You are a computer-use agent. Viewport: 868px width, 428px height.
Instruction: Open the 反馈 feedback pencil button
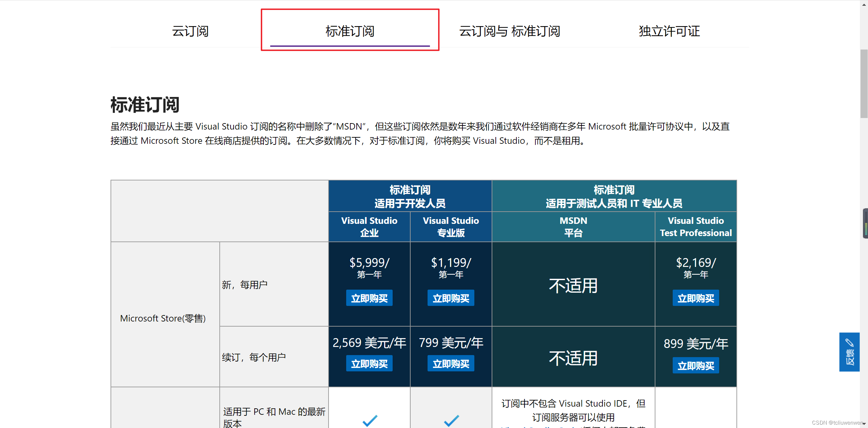click(849, 352)
